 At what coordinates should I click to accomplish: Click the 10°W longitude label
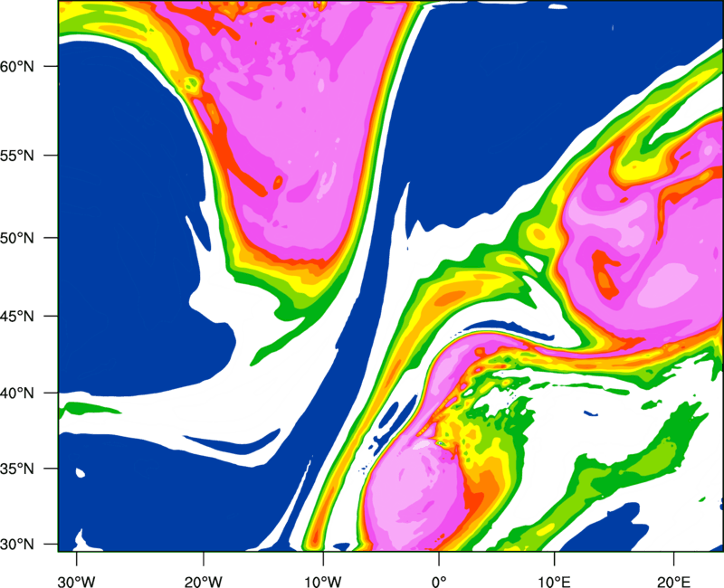(323, 582)
